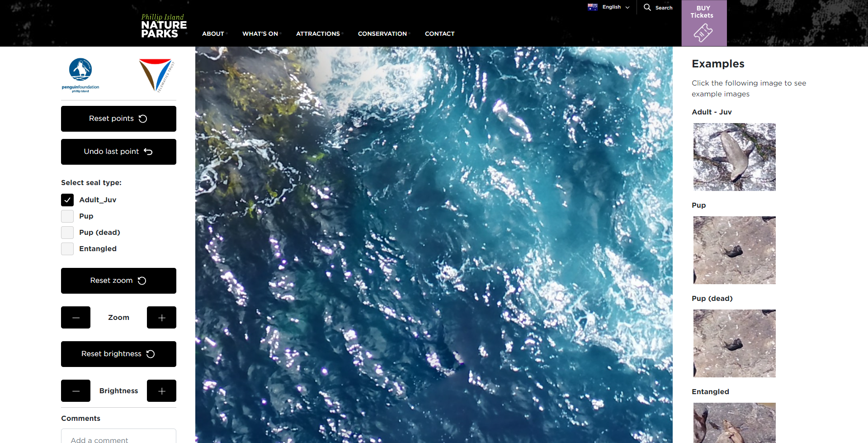Expand the Attractions menu
Screen dimensions: 868x443
[x=318, y=34]
